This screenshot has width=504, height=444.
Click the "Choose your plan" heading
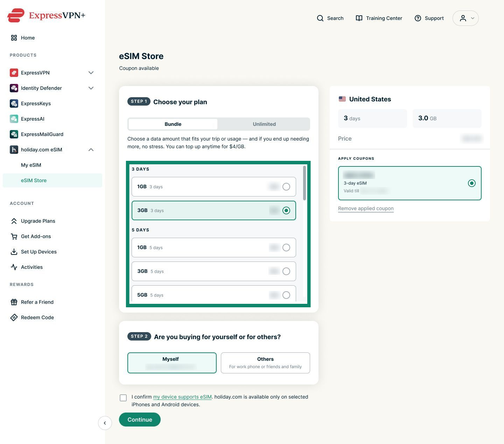pos(180,102)
